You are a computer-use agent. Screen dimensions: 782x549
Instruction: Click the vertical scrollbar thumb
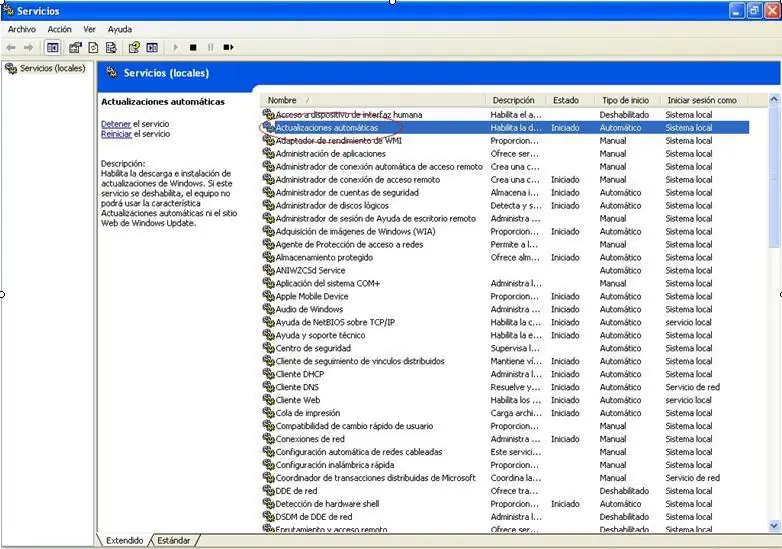point(774,177)
